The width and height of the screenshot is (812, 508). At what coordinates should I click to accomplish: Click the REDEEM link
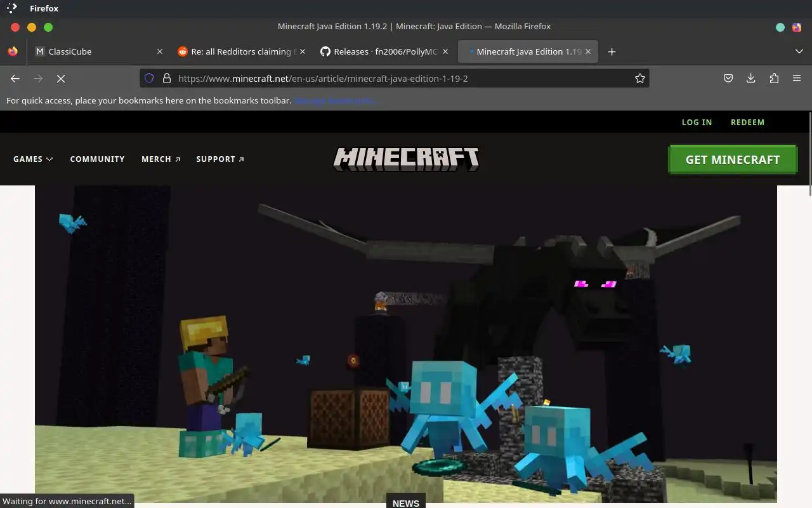click(747, 122)
